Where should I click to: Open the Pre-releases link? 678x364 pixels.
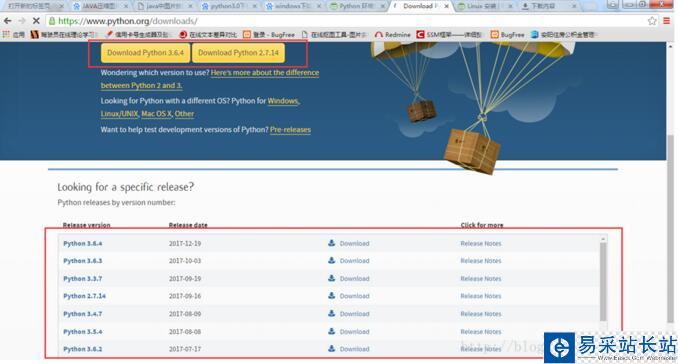point(290,130)
